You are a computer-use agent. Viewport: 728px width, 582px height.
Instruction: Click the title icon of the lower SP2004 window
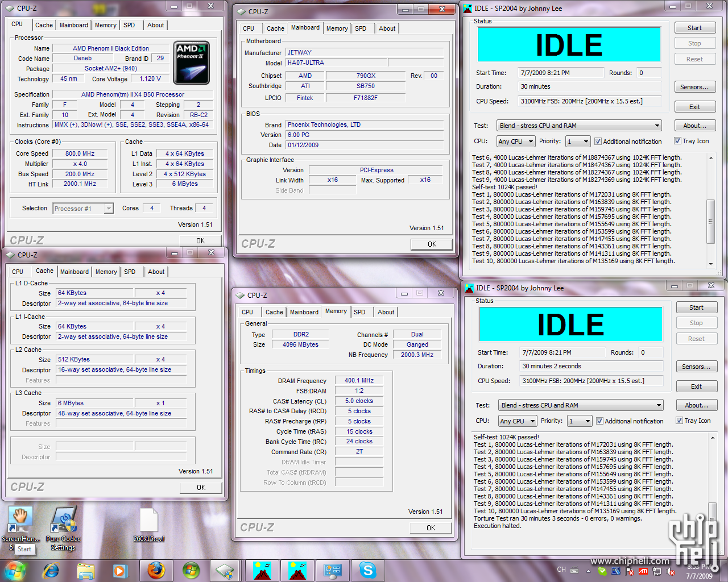(x=469, y=288)
